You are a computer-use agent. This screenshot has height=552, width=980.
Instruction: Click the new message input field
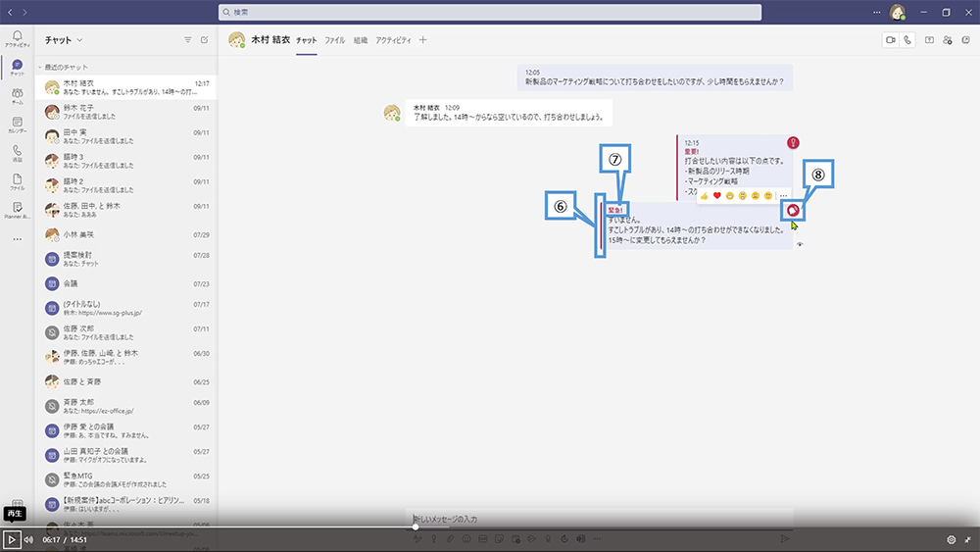[x=599, y=519]
